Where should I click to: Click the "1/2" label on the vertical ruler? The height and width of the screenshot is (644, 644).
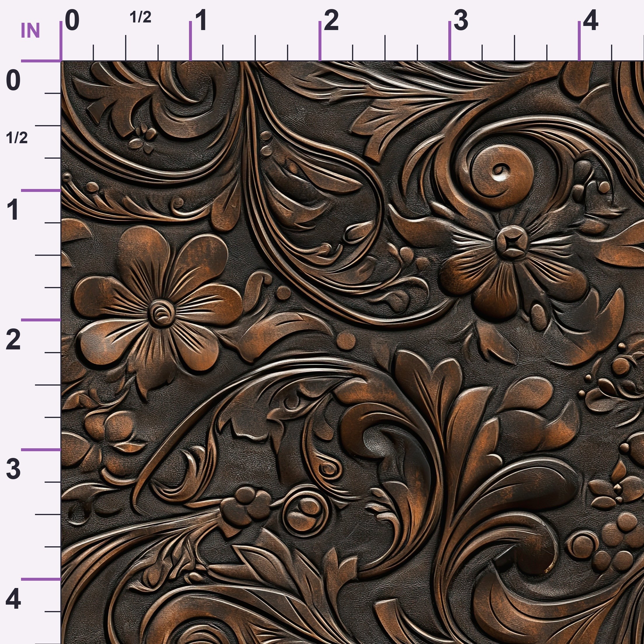tap(17, 138)
